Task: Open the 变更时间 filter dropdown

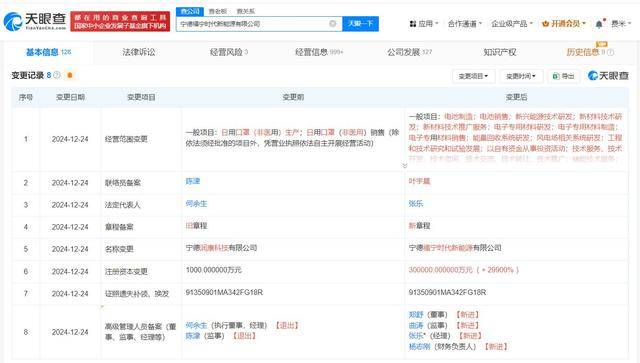Action: [x=521, y=76]
